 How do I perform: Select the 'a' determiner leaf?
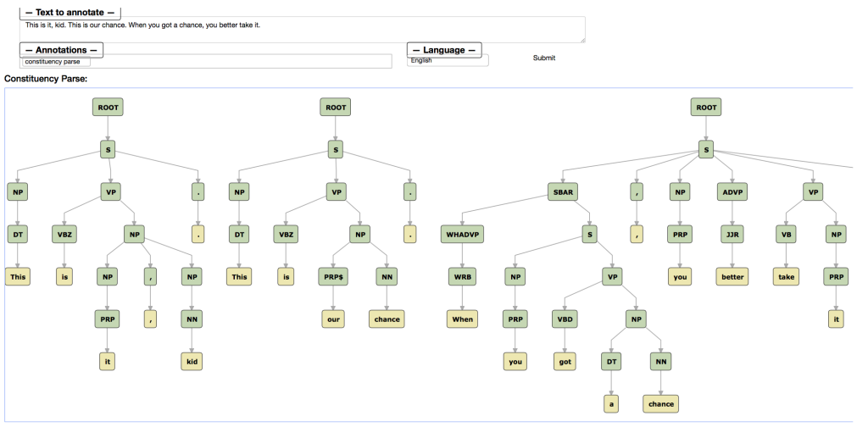[611, 403]
